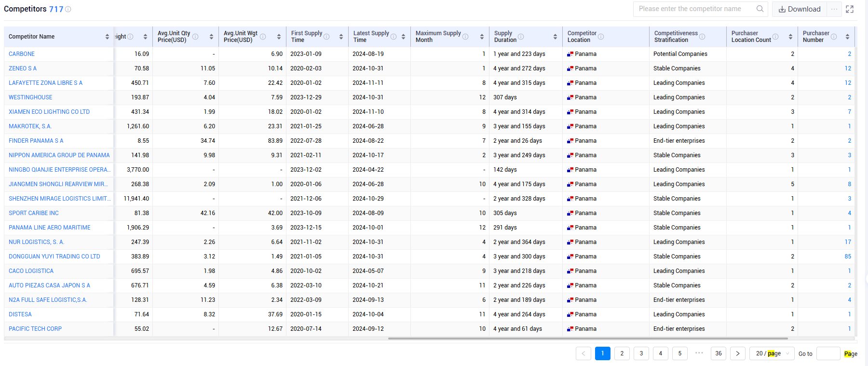The width and height of the screenshot is (868, 366).
Task: Click the Go to page number input
Action: 828,353
